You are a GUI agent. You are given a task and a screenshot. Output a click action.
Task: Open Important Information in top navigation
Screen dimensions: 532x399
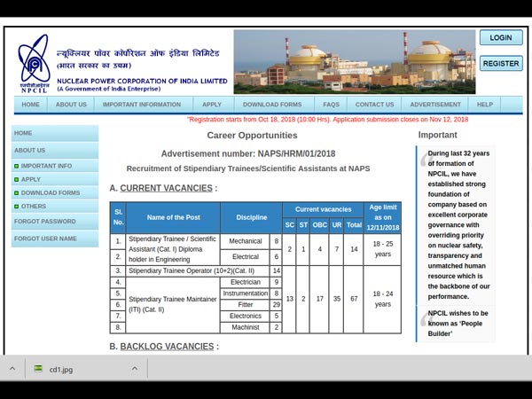[x=141, y=105]
